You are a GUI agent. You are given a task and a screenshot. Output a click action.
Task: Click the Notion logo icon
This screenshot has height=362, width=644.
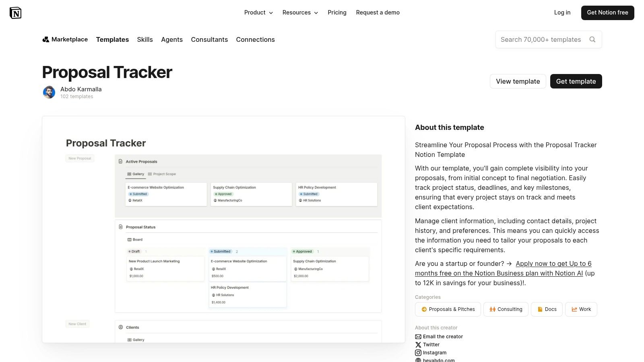click(x=15, y=13)
